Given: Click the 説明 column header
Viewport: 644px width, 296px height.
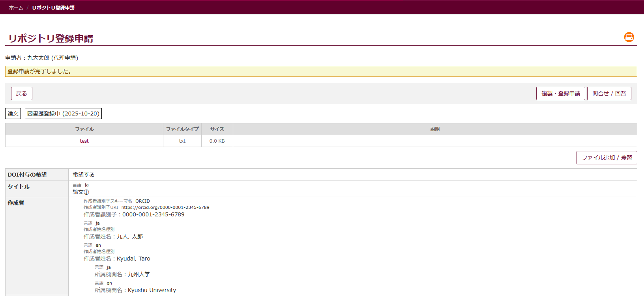Looking at the screenshot, I should coord(434,129).
